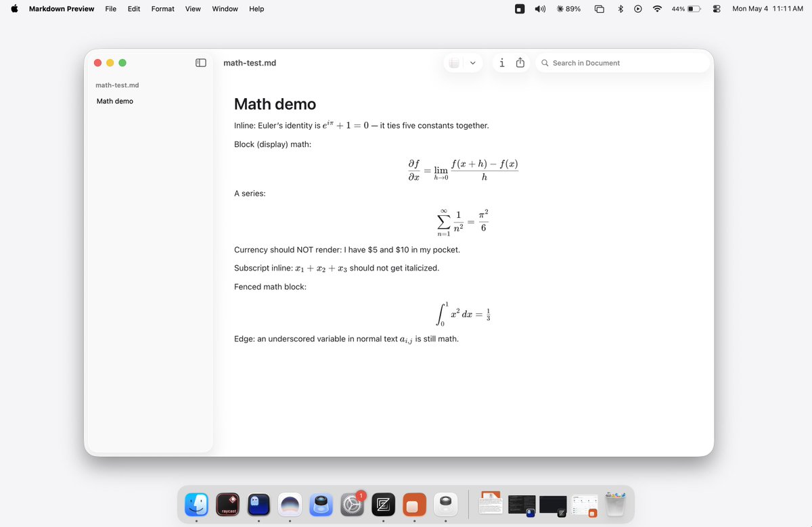Screen dimensions: 812x527
Task: Click the 'Currency should NOT render' sentence
Action: pos(347,250)
